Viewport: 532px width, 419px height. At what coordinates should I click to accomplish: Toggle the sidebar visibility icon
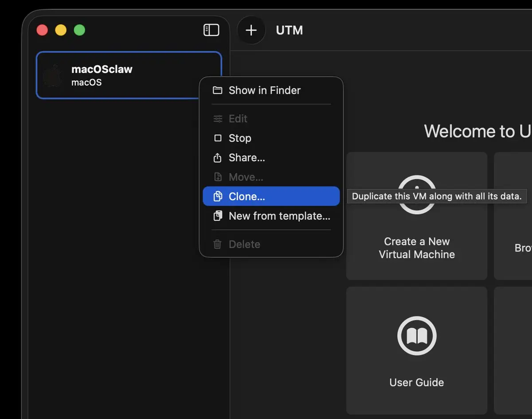pyautogui.click(x=211, y=30)
